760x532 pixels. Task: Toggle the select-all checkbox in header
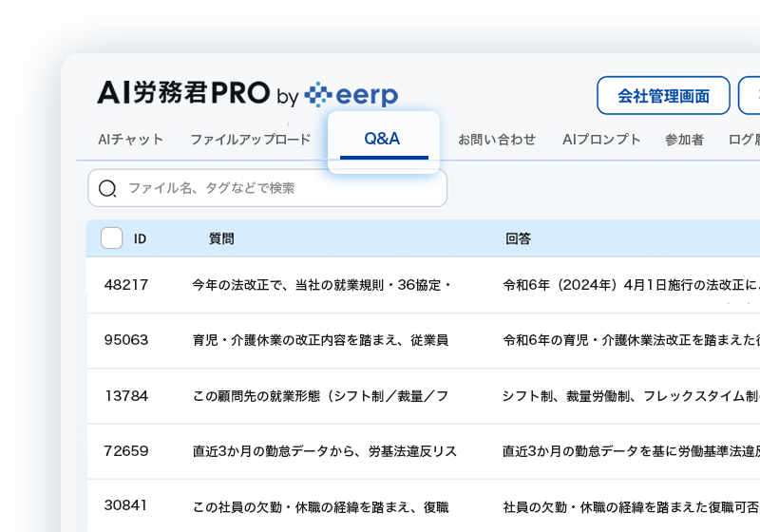(x=111, y=238)
